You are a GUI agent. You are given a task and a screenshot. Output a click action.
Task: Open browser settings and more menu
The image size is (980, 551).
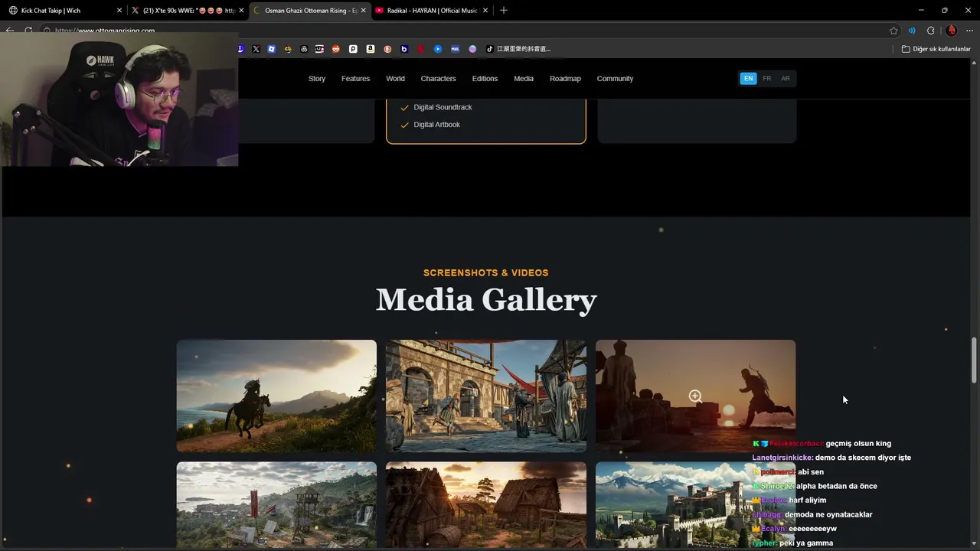tap(969, 31)
